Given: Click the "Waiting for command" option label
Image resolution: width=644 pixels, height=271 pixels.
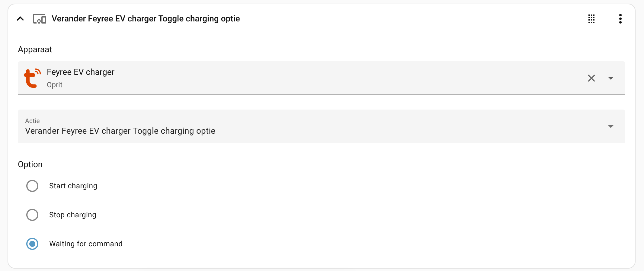Looking at the screenshot, I should click(86, 244).
